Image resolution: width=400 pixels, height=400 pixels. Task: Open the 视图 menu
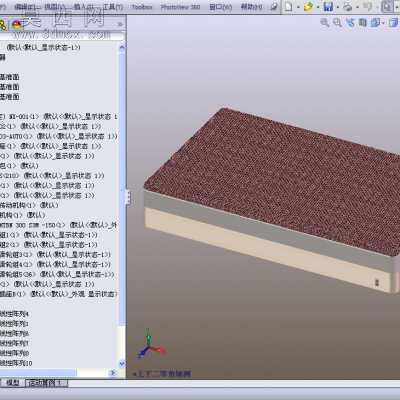(x=55, y=7)
